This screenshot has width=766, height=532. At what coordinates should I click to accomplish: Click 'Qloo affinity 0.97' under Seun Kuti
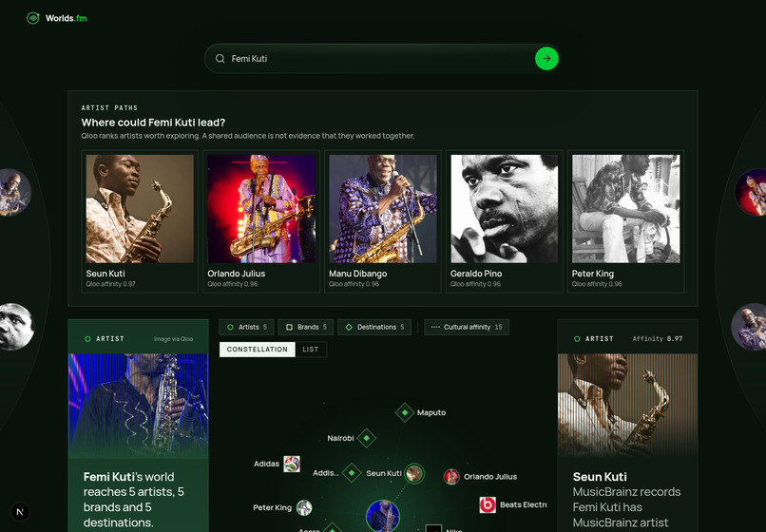coord(111,284)
